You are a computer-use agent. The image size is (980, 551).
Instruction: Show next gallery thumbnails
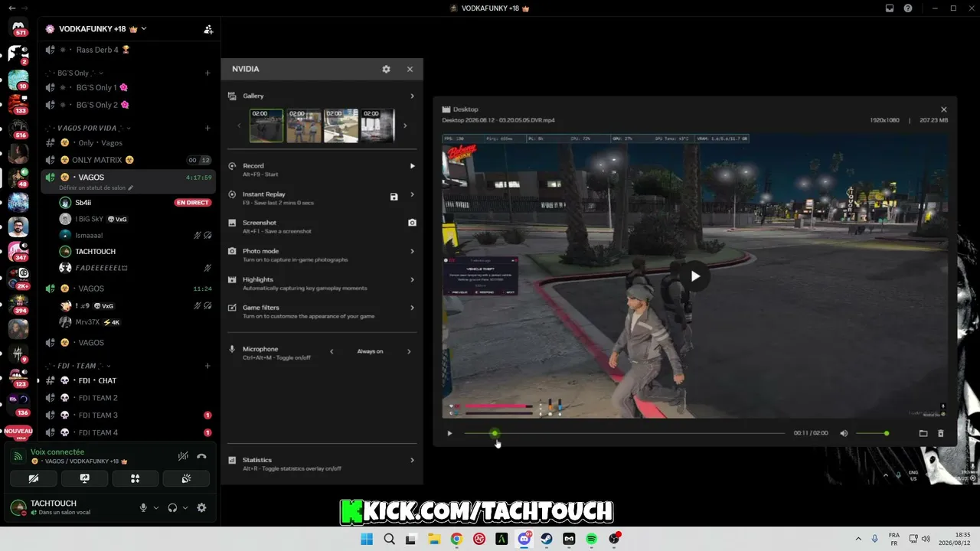(x=405, y=126)
